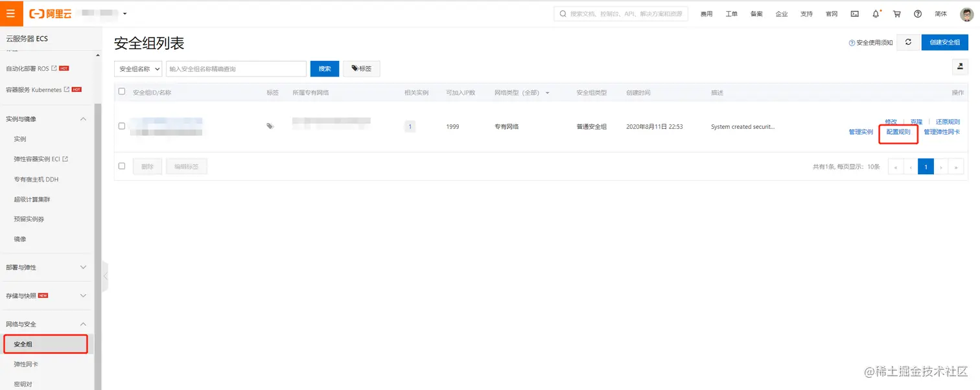Open the 网络类型(全部) filter dropdown
Viewport: 980px width, 390px height.
coord(522,93)
